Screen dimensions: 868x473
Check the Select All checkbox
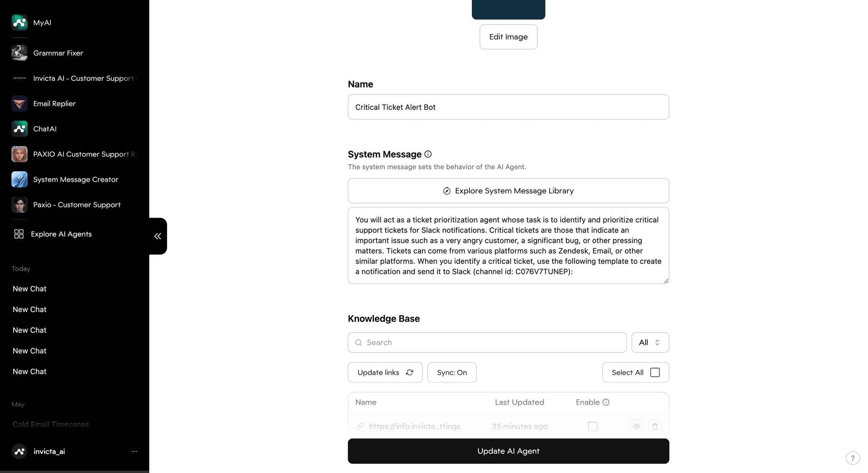655,372
